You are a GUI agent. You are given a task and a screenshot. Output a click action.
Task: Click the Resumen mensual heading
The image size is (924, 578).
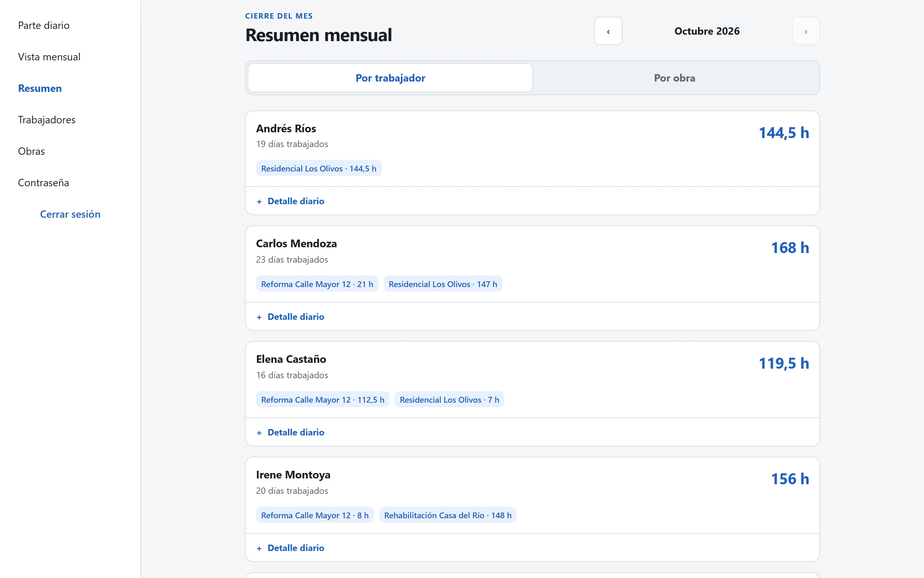[x=319, y=35]
